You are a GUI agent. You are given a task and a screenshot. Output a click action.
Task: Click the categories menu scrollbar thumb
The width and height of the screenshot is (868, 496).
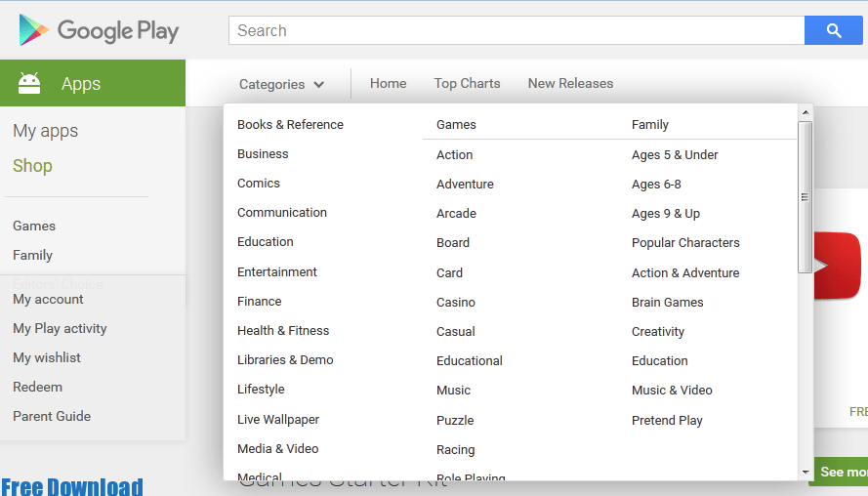click(805, 197)
